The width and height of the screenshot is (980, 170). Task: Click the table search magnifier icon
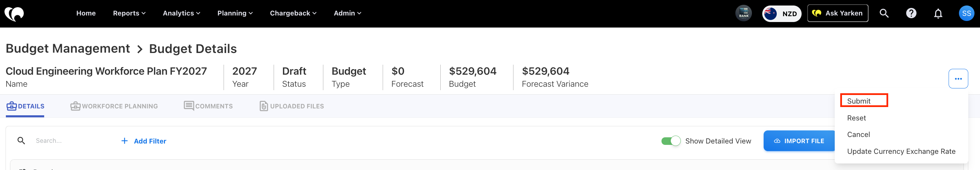click(x=21, y=141)
